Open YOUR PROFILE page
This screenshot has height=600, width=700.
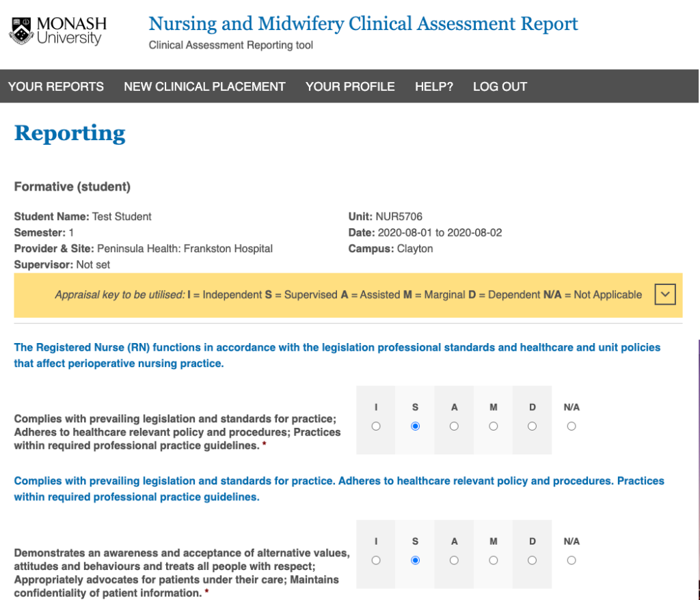pos(350,87)
